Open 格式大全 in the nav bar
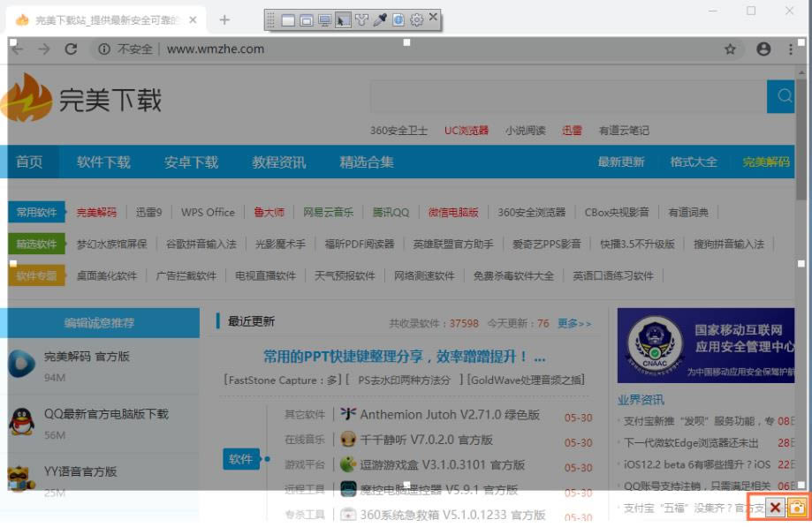812x527 pixels. click(x=694, y=162)
